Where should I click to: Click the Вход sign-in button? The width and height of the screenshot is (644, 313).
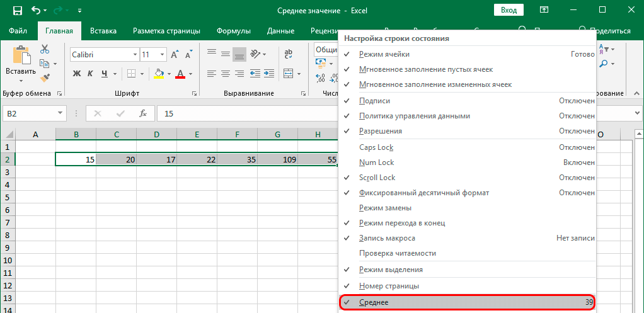click(x=509, y=11)
